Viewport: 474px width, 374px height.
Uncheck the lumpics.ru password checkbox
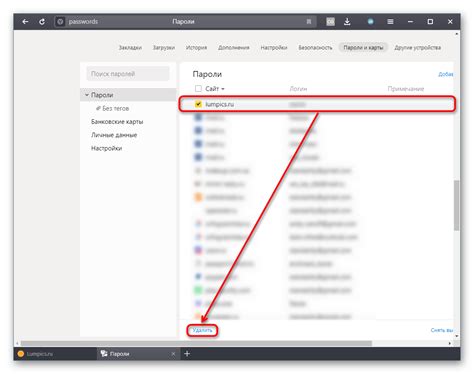pos(198,104)
